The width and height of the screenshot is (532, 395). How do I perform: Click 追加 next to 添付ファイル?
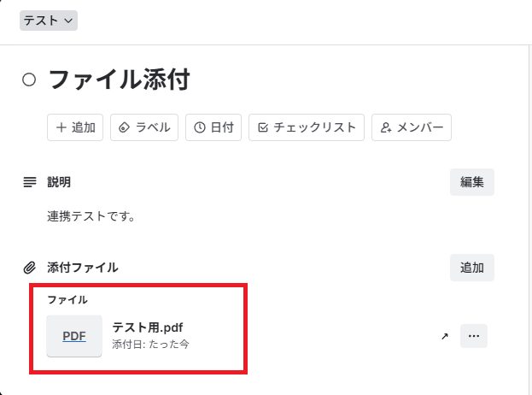[472, 268]
